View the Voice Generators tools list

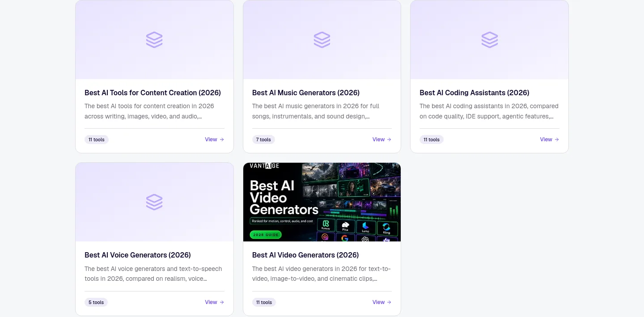pyautogui.click(x=215, y=302)
